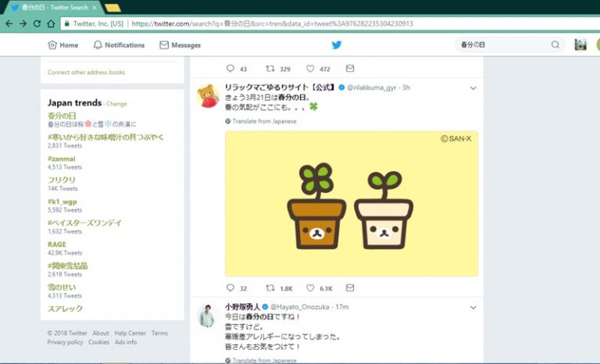Viewport: 600px width, 364px height.
Task: Click the message envelope beside 472 likes
Action: 350,69
